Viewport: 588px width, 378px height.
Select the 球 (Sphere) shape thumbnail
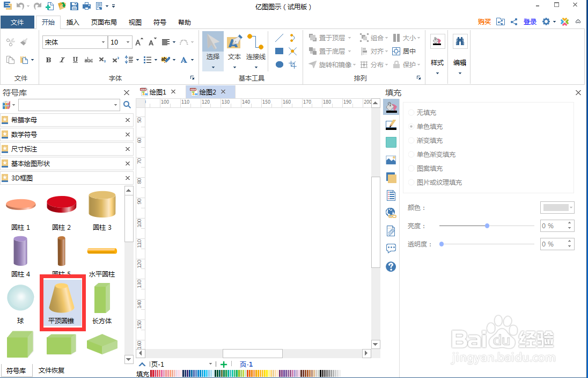pos(20,298)
